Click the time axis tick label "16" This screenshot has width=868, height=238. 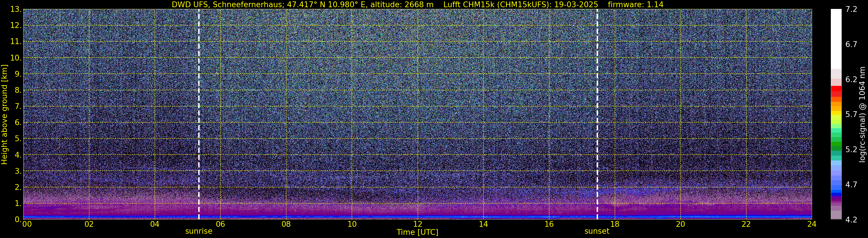pyautogui.click(x=549, y=224)
